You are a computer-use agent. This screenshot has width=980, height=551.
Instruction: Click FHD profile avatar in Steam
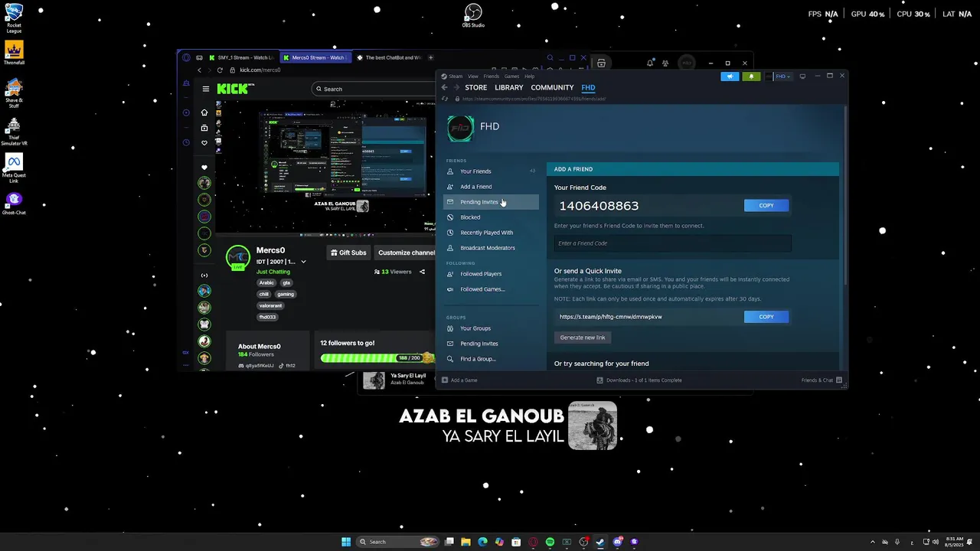pos(461,128)
